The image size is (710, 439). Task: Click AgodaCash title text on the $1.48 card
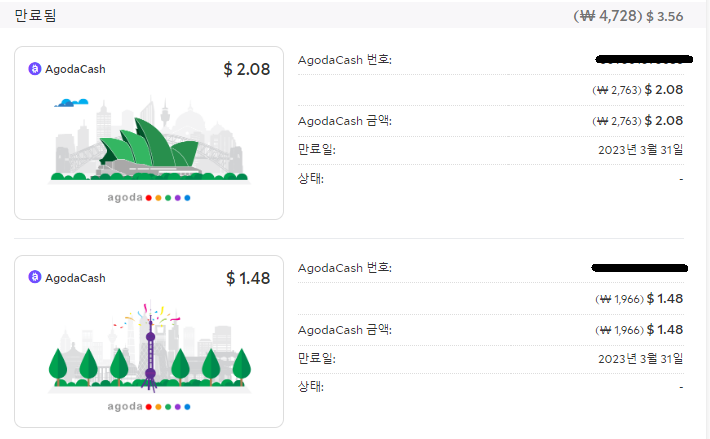(75, 278)
